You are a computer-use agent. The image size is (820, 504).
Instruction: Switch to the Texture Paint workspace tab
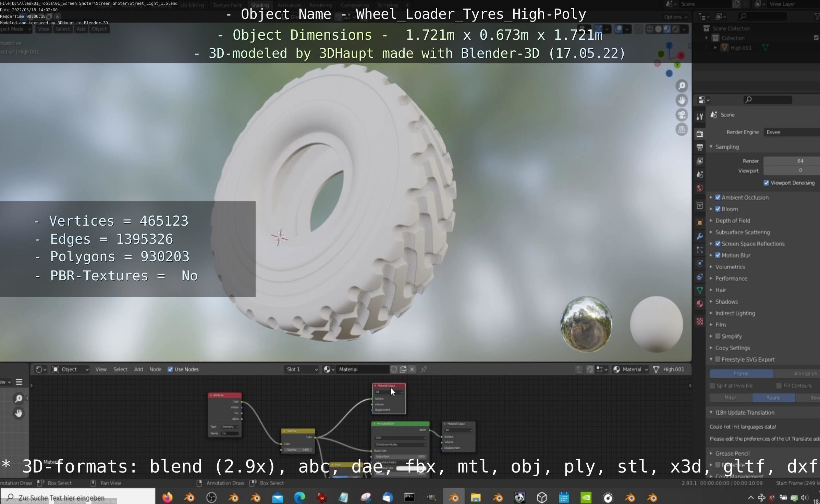click(x=227, y=5)
